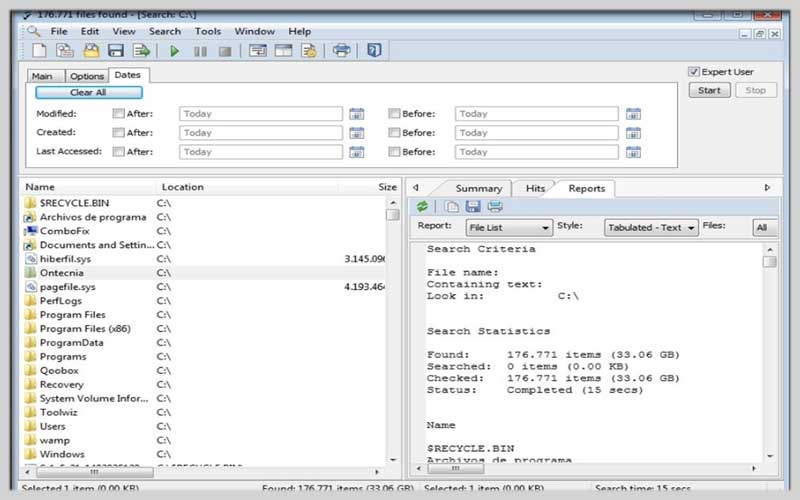Enable the Modified Before checkbox

[x=394, y=113]
